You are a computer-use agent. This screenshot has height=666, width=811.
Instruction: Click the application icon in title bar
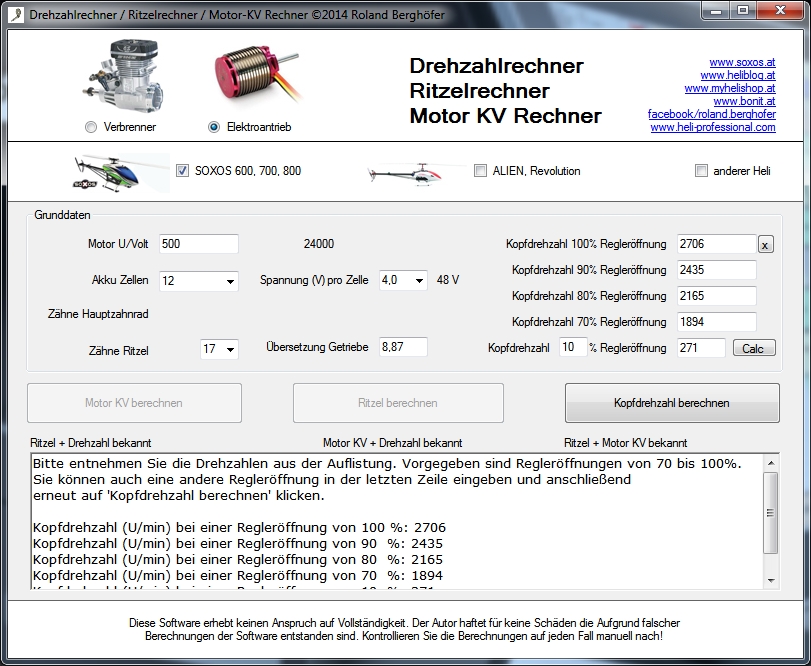point(17,14)
